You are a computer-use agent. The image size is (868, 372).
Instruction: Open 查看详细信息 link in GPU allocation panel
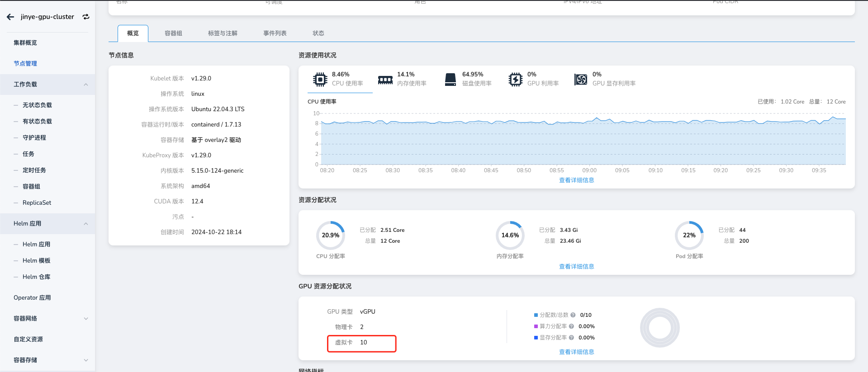(x=576, y=352)
